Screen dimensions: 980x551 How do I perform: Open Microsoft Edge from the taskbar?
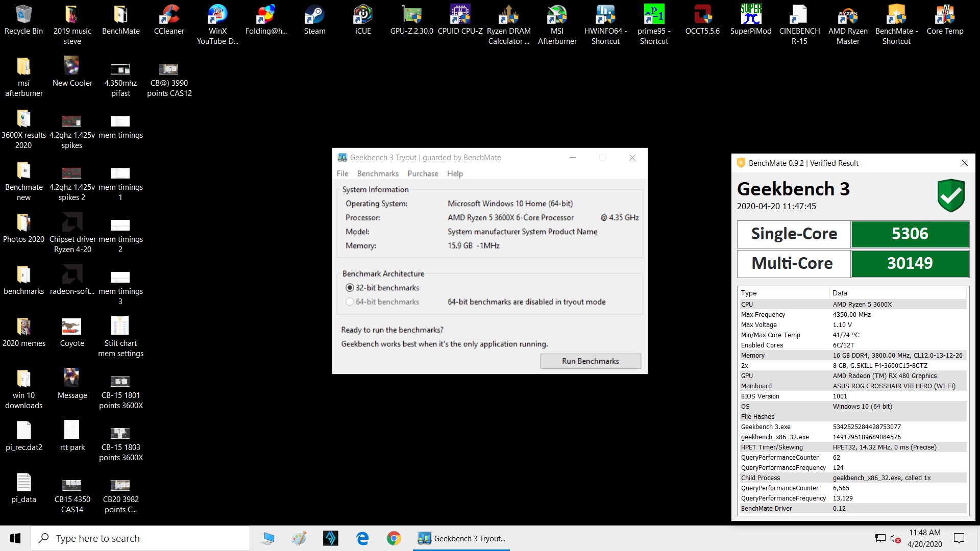(x=362, y=538)
